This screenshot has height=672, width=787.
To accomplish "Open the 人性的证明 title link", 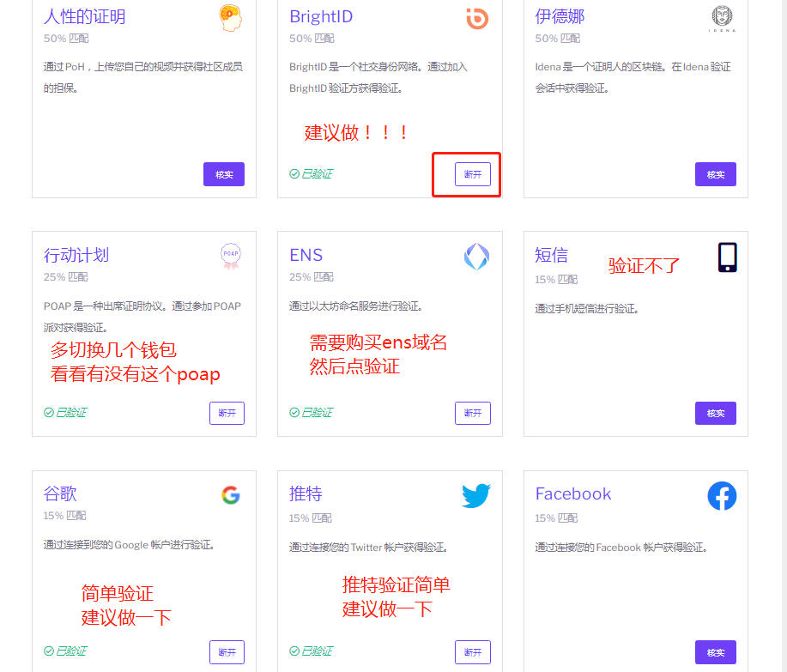I will tap(84, 16).
